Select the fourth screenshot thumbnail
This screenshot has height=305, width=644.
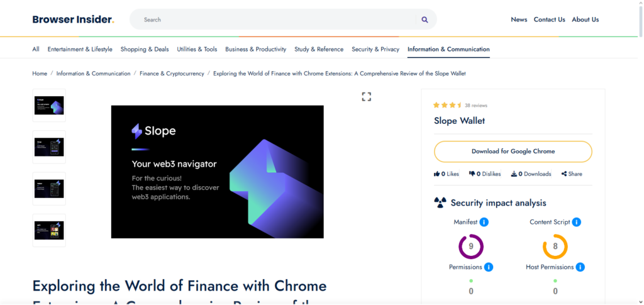point(49,230)
